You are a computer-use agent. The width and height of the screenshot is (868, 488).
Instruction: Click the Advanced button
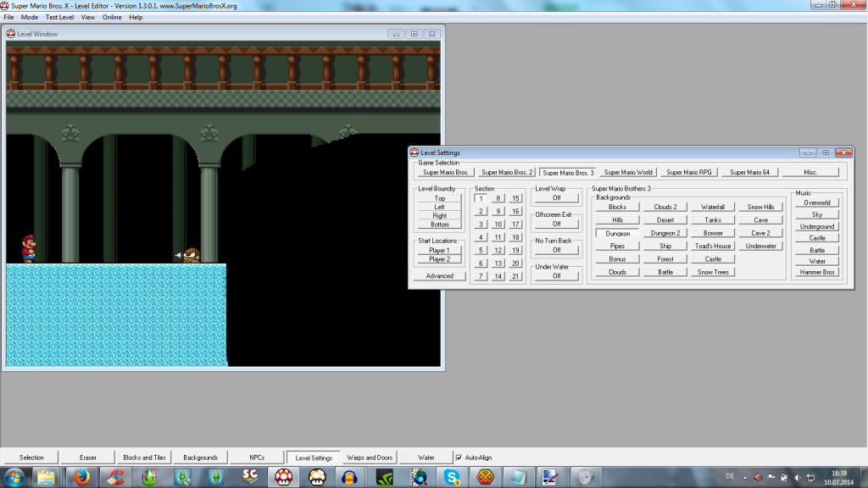coord(440,275)
